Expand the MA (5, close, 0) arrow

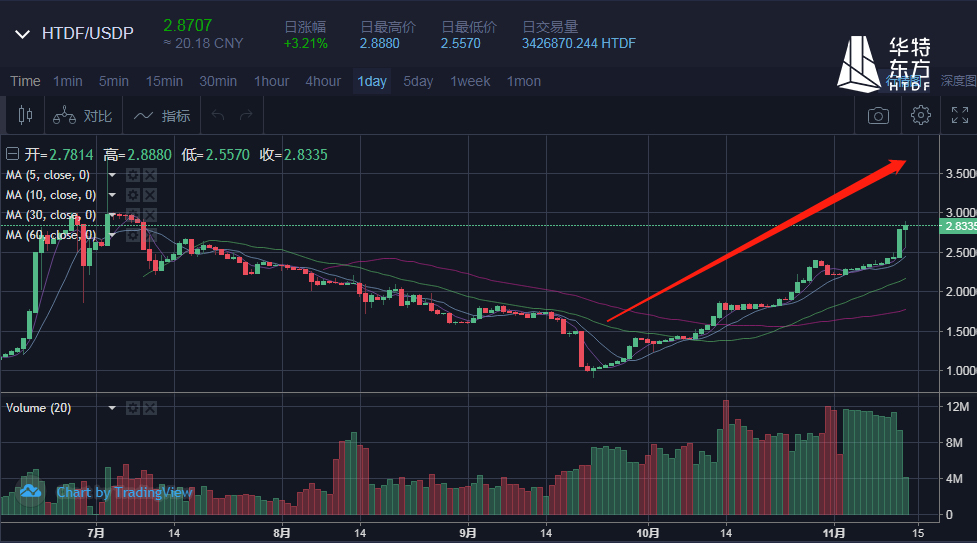point(112,175)
